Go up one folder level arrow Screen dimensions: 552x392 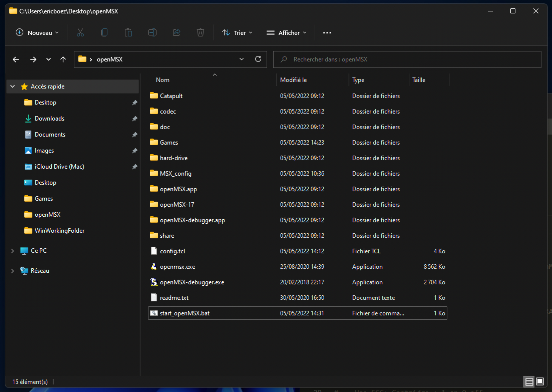pos(63,59)
